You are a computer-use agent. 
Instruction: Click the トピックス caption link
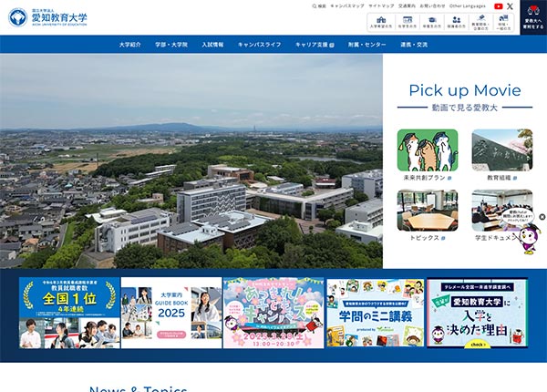click(x=428, y=238)
